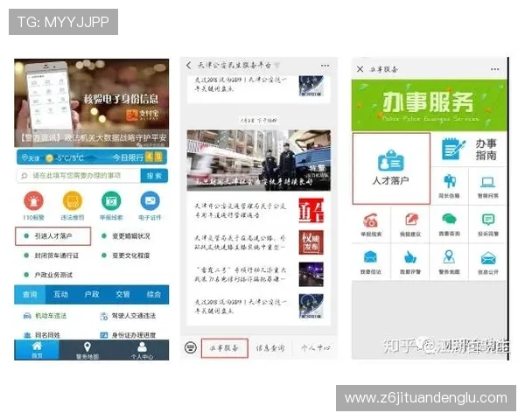Tap the red 110报警 alarm icon
Image resolution: width=525 pixels, height=420 pixels.
tap(33, 200)
